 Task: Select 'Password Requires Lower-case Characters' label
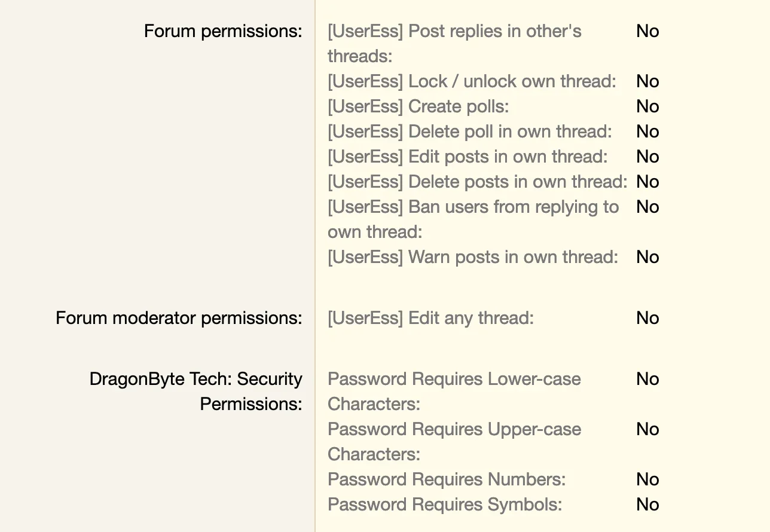(454, 392)
